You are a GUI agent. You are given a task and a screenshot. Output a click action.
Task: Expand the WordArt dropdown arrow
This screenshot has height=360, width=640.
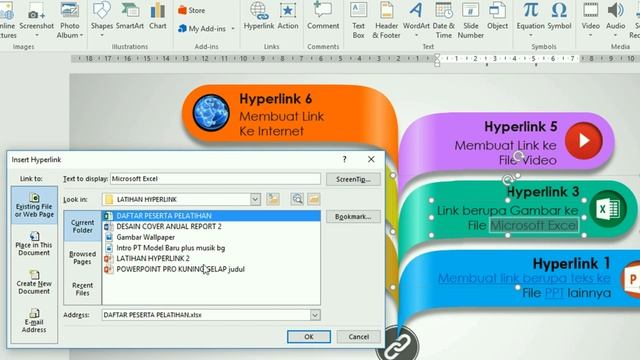coord(416,36)
